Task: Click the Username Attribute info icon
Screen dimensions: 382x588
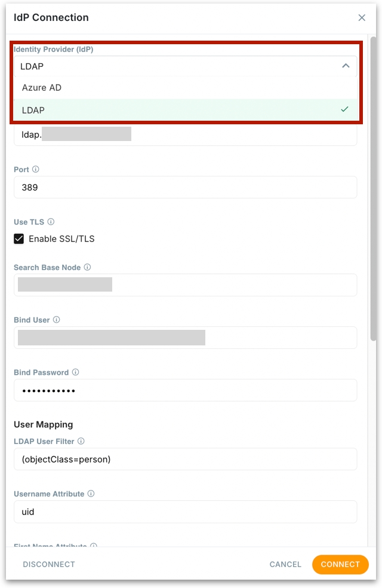Action: [x=91, y=494]
